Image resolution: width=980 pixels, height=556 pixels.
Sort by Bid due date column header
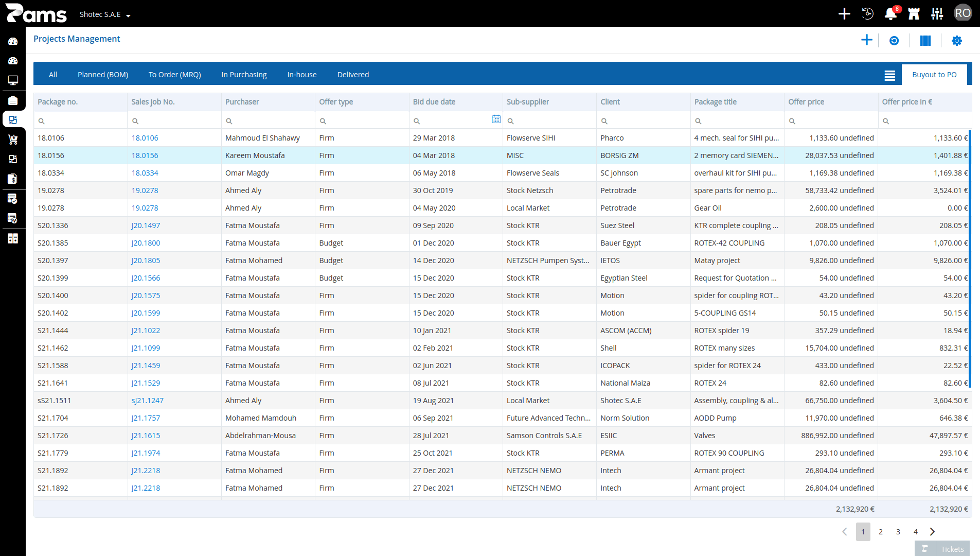[456, 102]
